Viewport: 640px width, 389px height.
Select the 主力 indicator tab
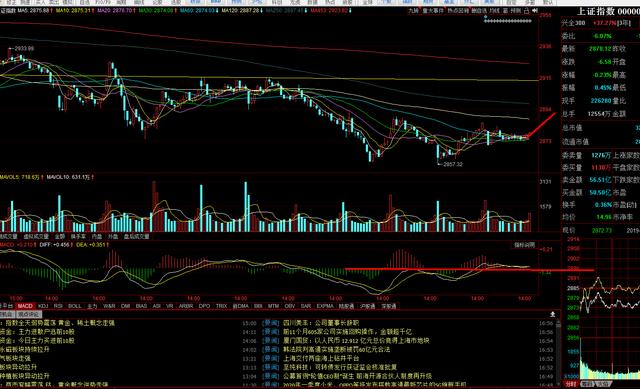point(92,306)
